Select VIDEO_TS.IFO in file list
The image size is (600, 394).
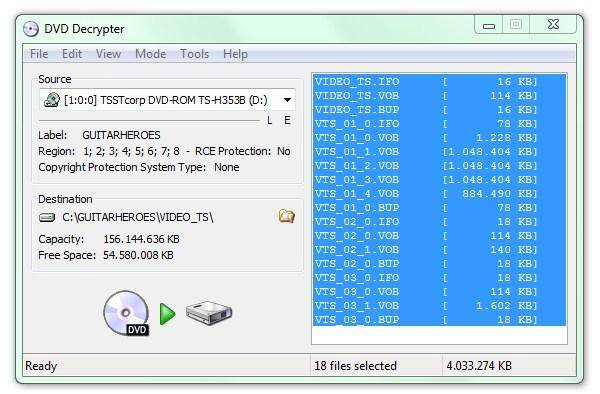coord(439,81)
